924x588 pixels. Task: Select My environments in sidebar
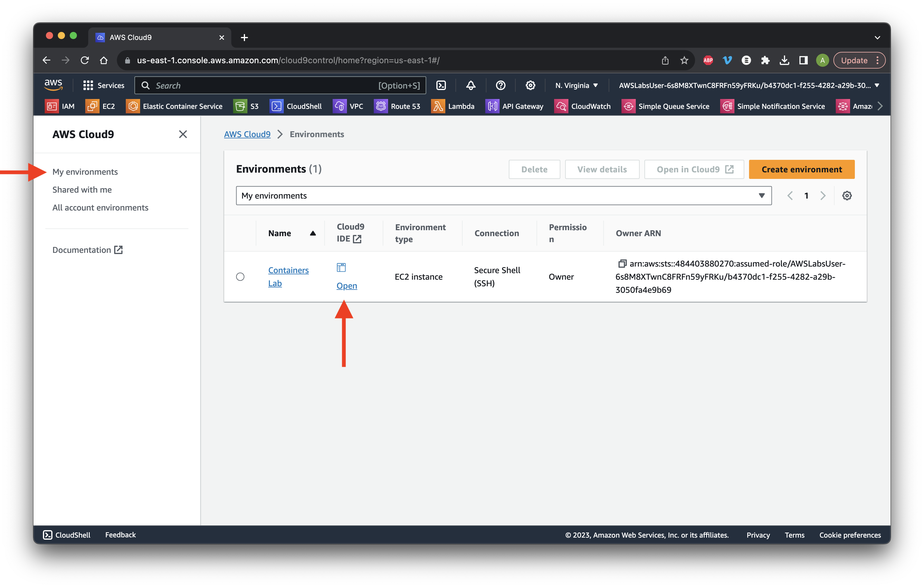pyautogui.click(x=85, y=171)
